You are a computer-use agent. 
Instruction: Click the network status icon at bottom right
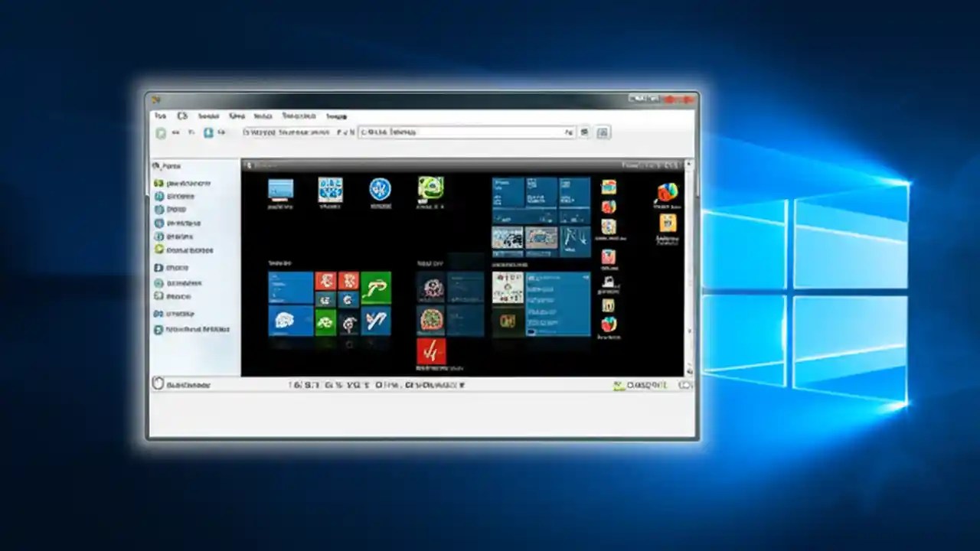click(x=685, y=385)
